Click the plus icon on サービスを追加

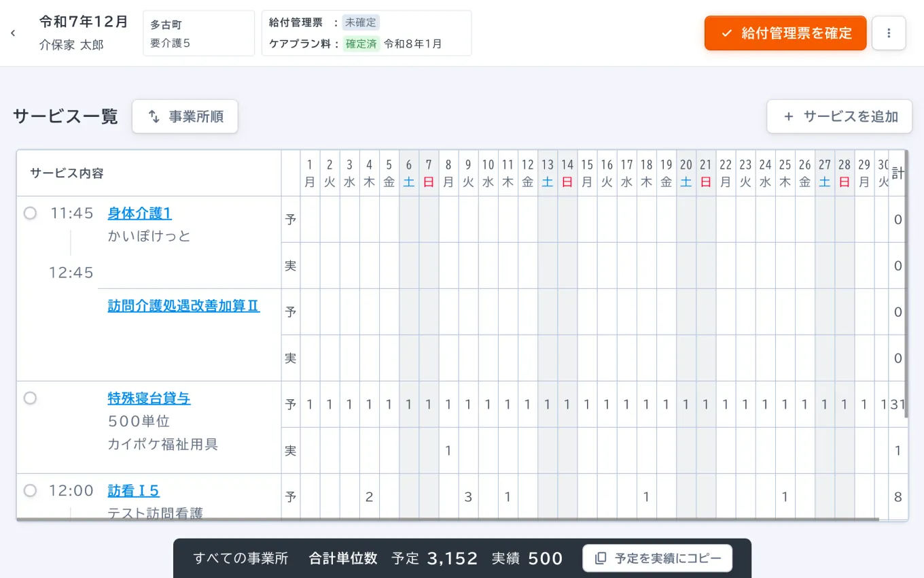[788, 116]
